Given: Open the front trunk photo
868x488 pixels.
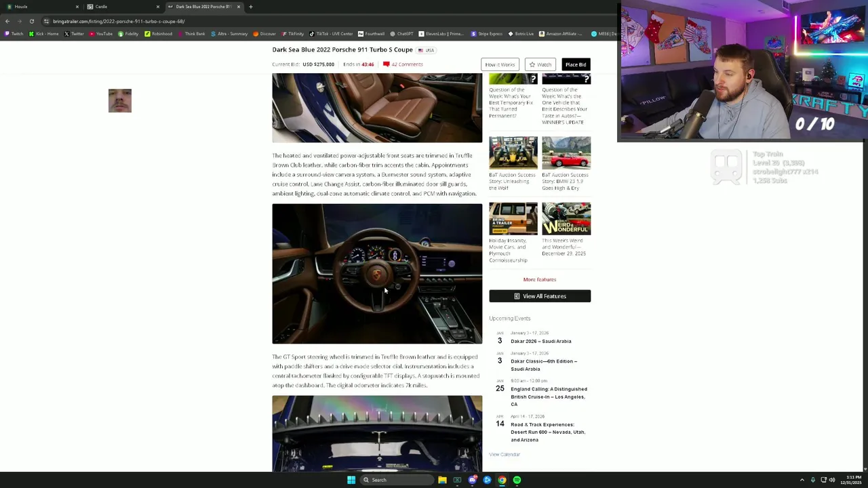Looking at the screenshot, I should (x=377, y=433).
